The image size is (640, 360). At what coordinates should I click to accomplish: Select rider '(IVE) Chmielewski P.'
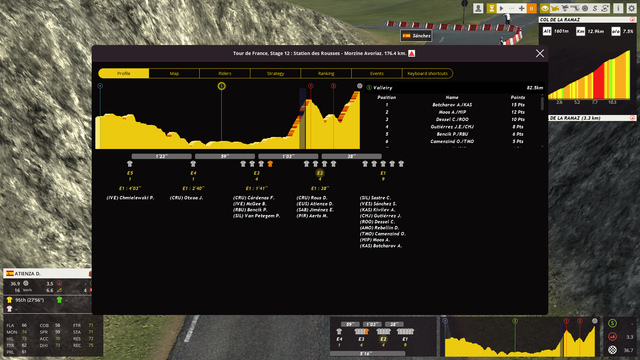pos(130,198)
